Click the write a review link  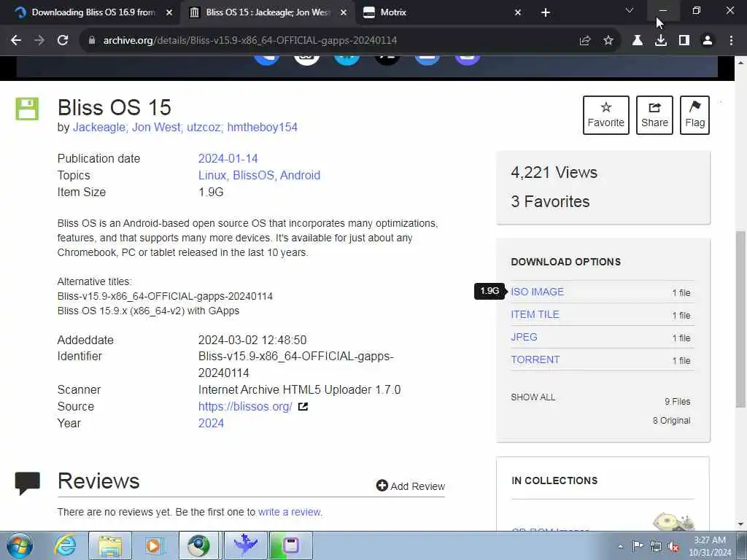coord(289,512)
